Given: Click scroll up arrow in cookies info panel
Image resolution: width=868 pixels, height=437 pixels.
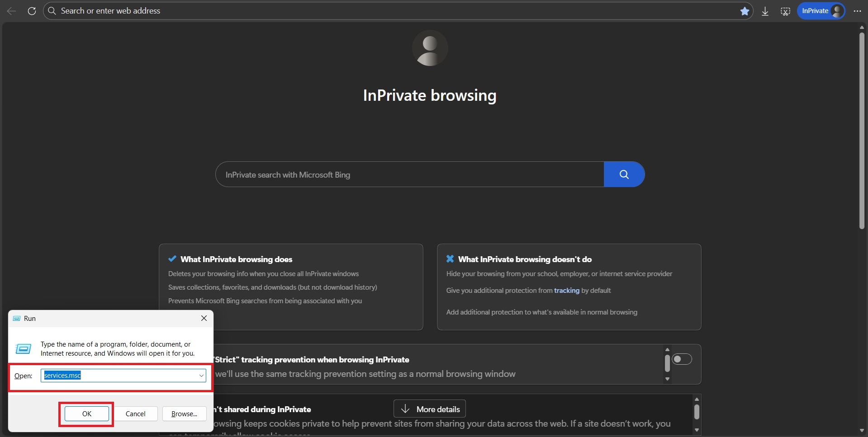Looking at the screenshot, I should (697, 399).
